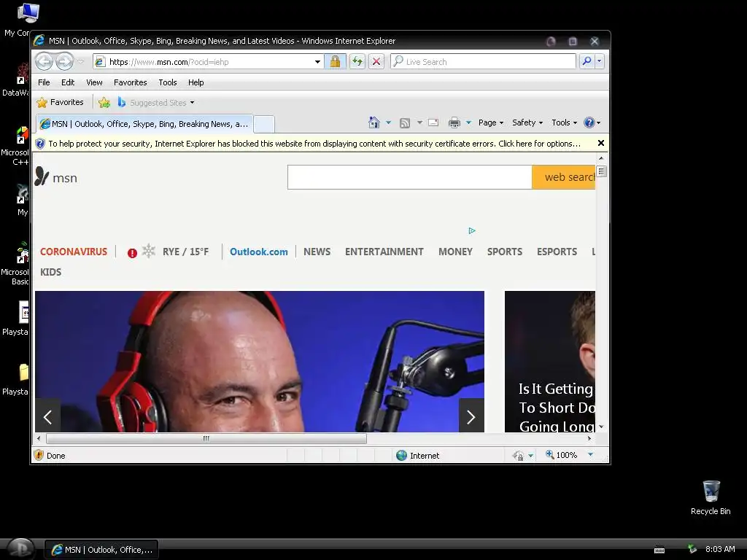Open the Outlook.com link

point(259,252)
